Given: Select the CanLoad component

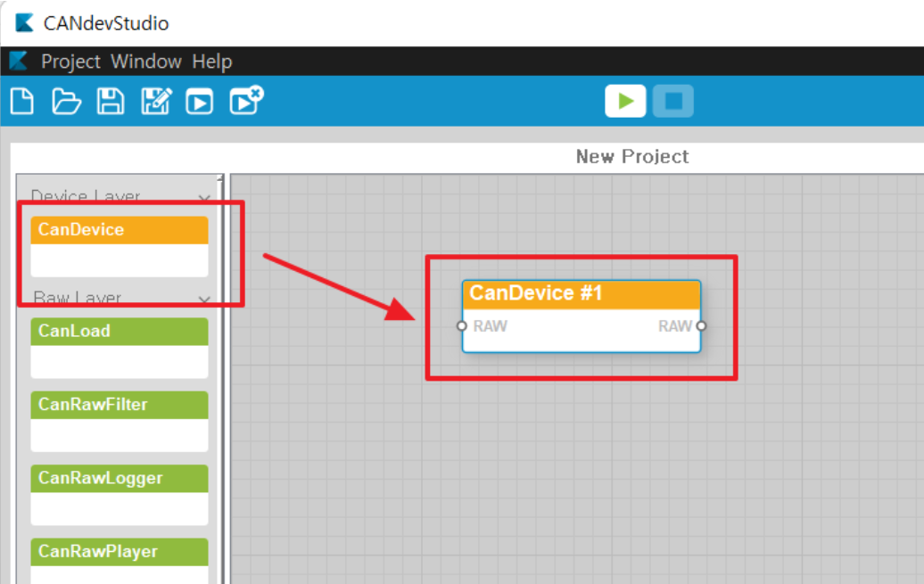Looking at the screenshot, I should (120, 332).
